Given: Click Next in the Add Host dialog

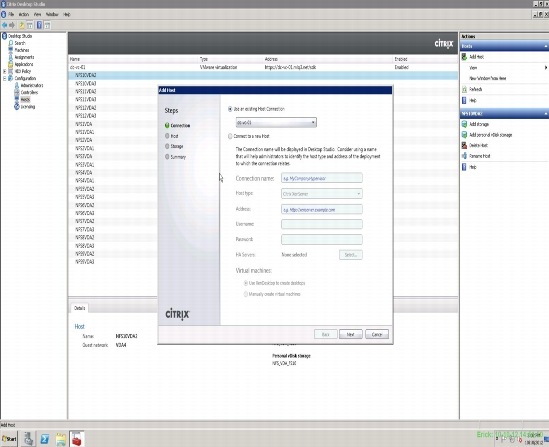Looking at the screenshot, I should [x=350, y=334].
